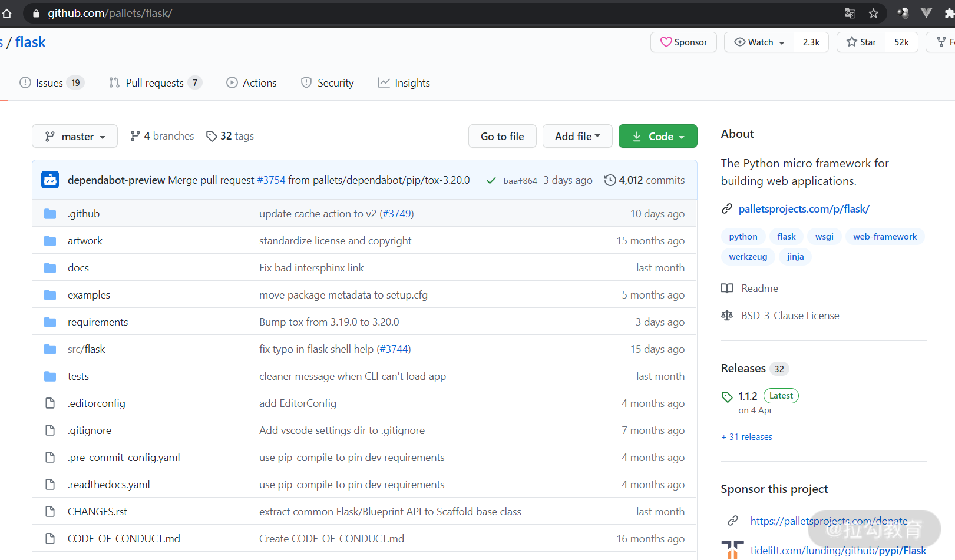Expand the Add file dropdown
955x560 pixels.
tap(577, 136)
